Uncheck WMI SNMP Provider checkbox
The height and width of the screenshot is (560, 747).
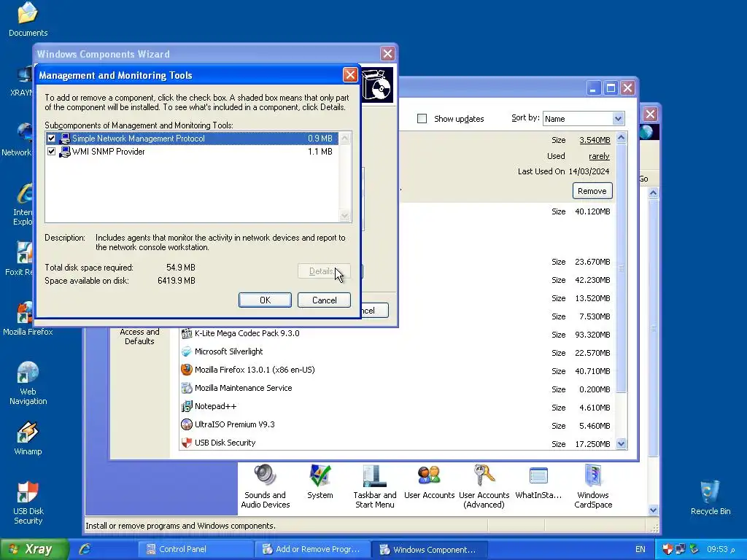tap(52, 152)
